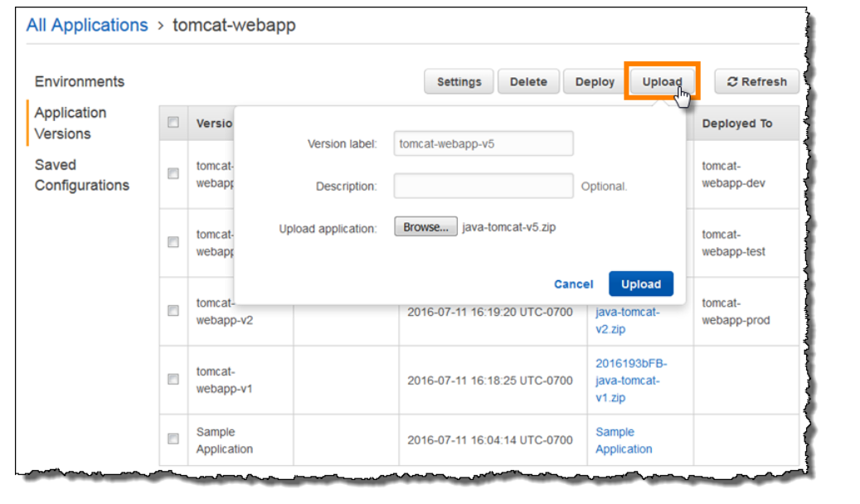Open the Settings toolbar button
Viewport: 860px width, 504px height.
459,82
